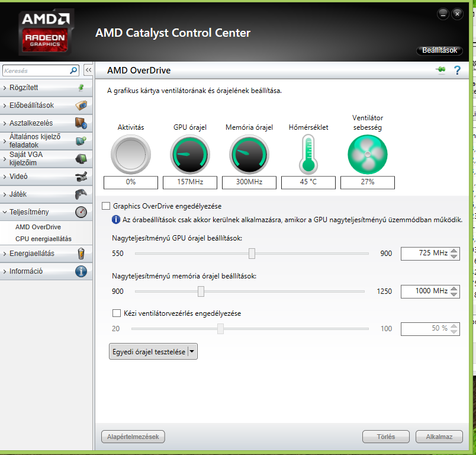Click the Aktivitás activity gauge
Image resolution: width=476 pixels, height=455 pixels.
pos(131,155)
